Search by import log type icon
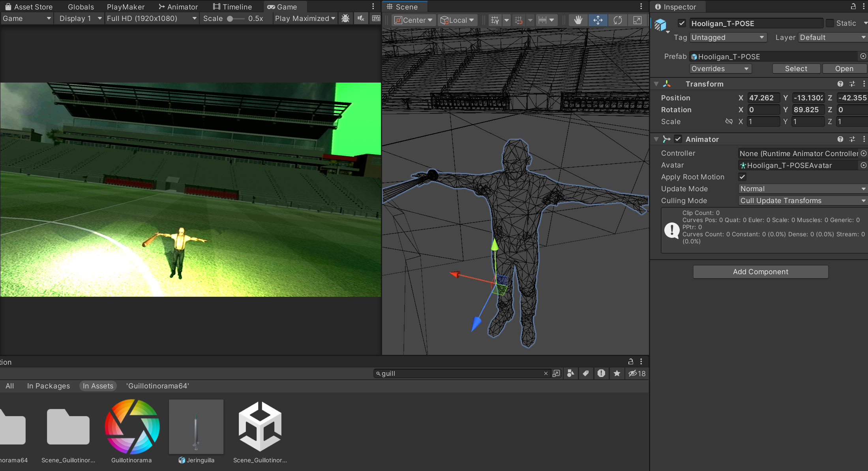Screen dimensions: 868x471 pos(601,373)
